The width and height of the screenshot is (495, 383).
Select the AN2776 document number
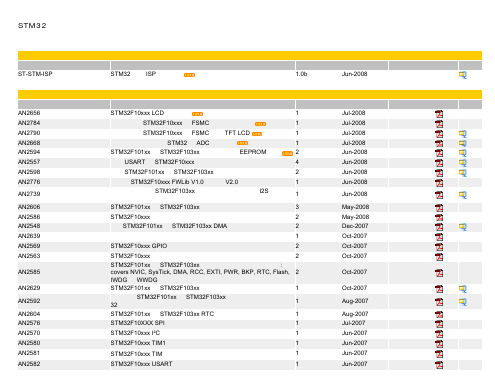click(29, 182)
